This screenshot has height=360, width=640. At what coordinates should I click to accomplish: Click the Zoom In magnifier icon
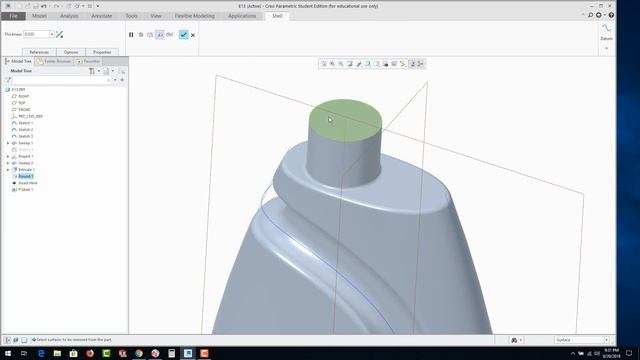[332, 64]
